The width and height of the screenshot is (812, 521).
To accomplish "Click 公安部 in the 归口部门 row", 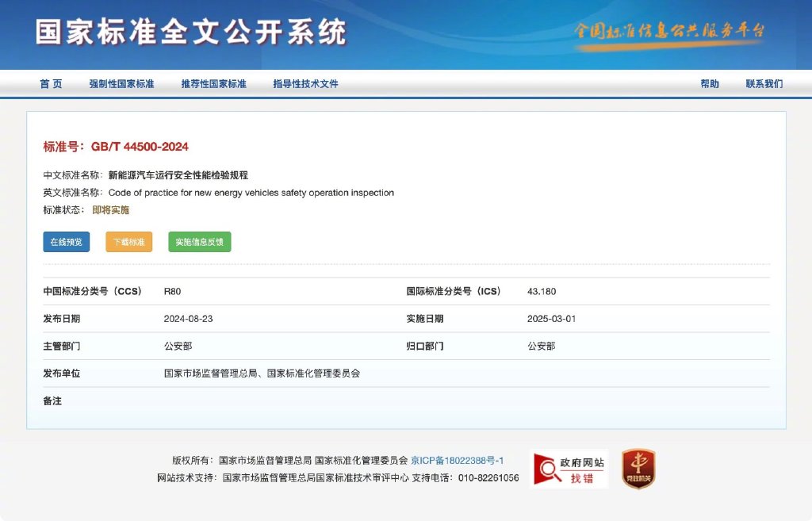I will [x=541, y=347].
